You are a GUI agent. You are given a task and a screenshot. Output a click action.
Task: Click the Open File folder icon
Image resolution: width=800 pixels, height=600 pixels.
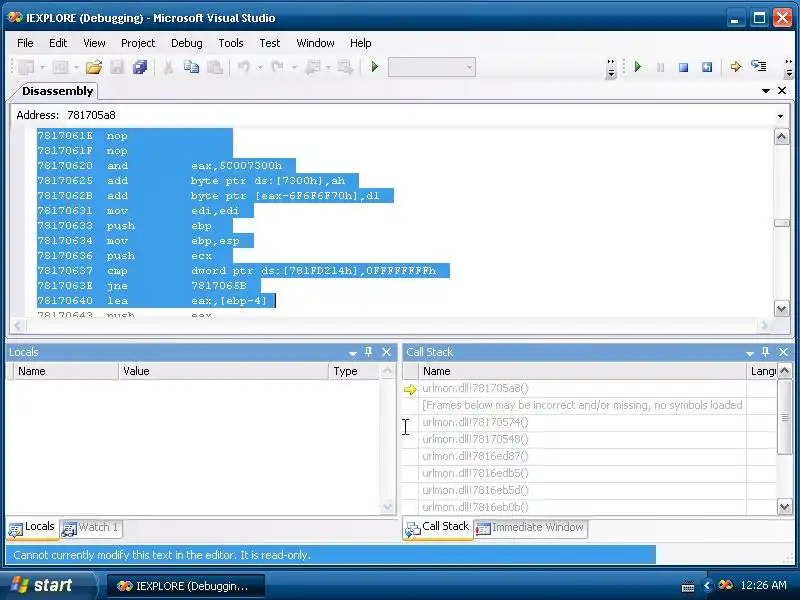(94, 67)
